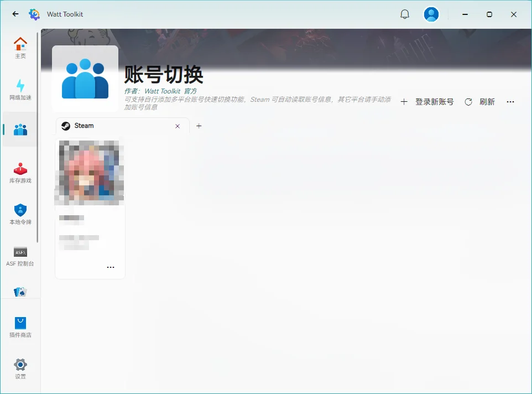Click the Watt Toolkit logo icon
The image size is (532, 394).
coord(34,14)
